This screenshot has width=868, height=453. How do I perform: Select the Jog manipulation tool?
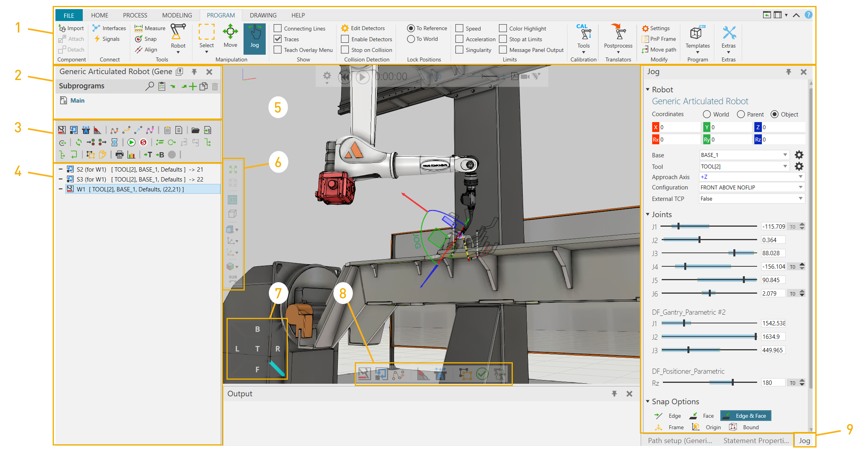(x=254, y=38)
